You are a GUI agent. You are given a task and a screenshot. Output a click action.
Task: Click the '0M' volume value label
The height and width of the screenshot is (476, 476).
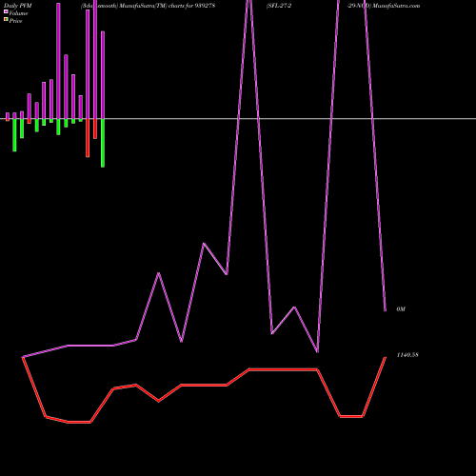point(401,309)
